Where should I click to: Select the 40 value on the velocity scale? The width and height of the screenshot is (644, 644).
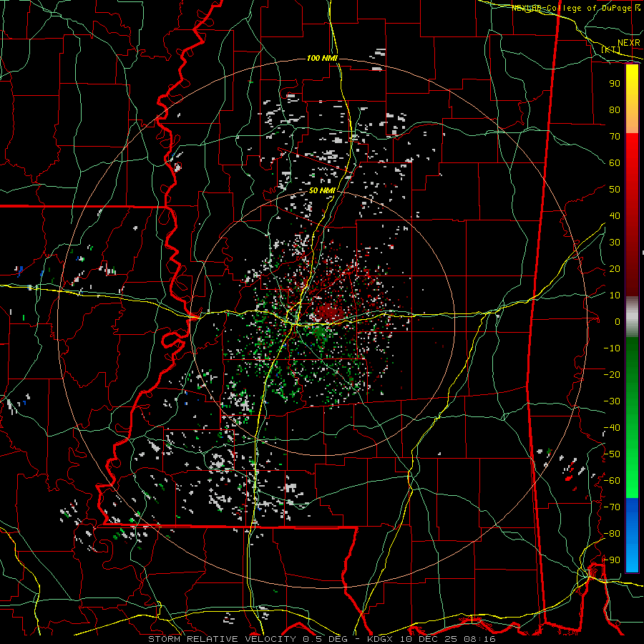(x=615, y=216)
